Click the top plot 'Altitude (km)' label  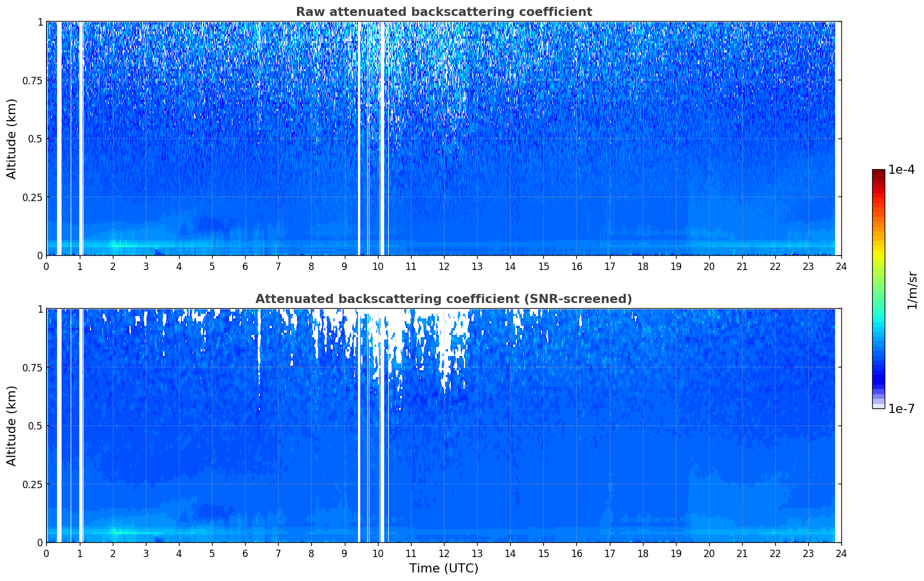point(12,138)
